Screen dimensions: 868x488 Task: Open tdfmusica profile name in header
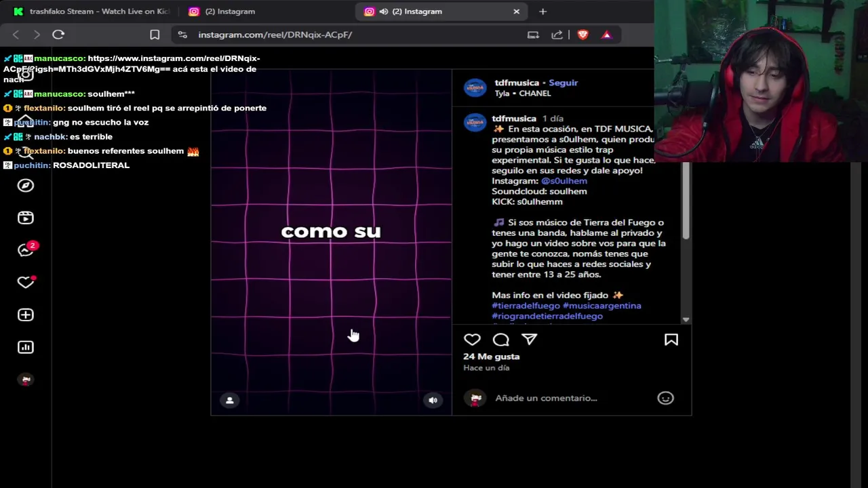pos(517,83)
